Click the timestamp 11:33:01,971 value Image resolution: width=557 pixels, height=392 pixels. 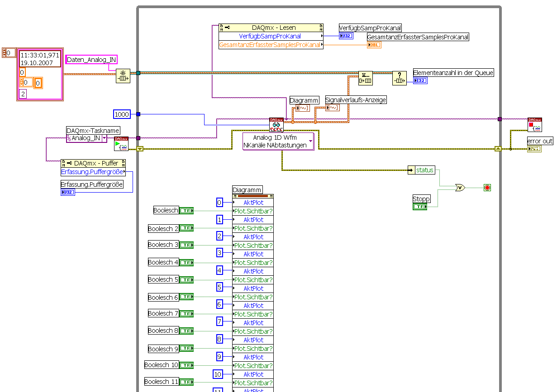40,59
